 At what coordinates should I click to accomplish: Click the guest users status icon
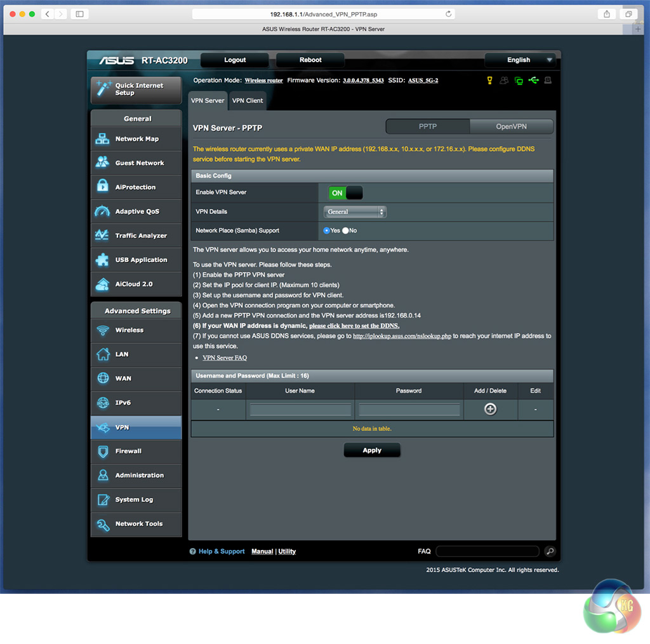click(x=504, y=81)
